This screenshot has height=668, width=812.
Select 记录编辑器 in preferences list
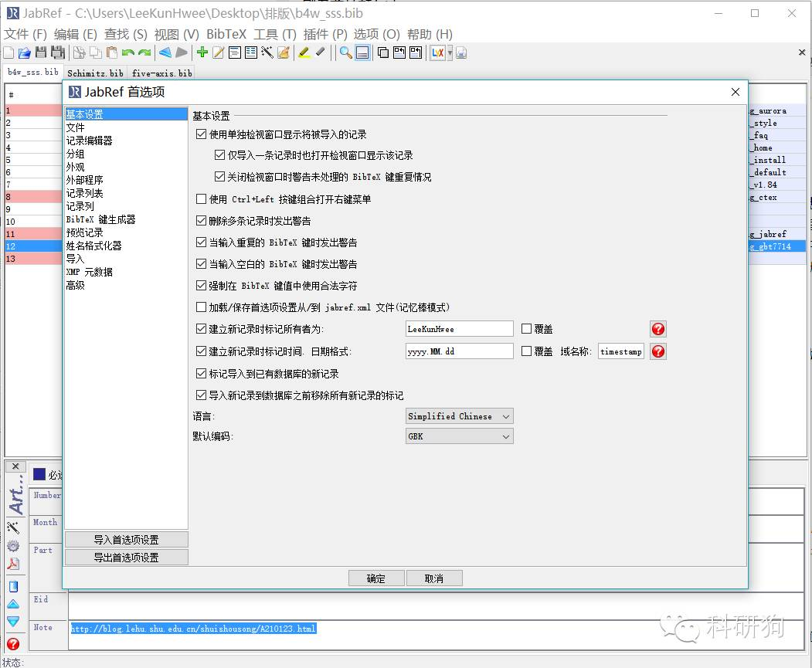point(89,141)
